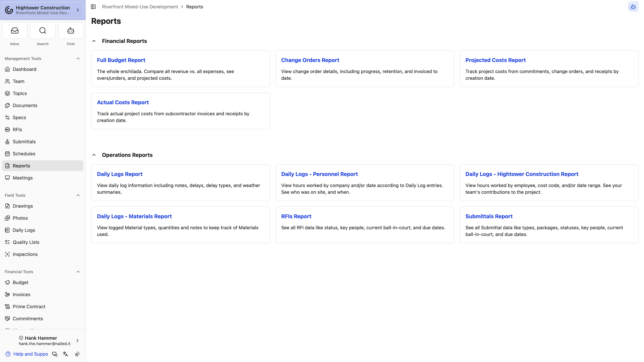The image size is (644, 362).
Task: Toggle the dark mode theme icon
Action: coord(77,354)
